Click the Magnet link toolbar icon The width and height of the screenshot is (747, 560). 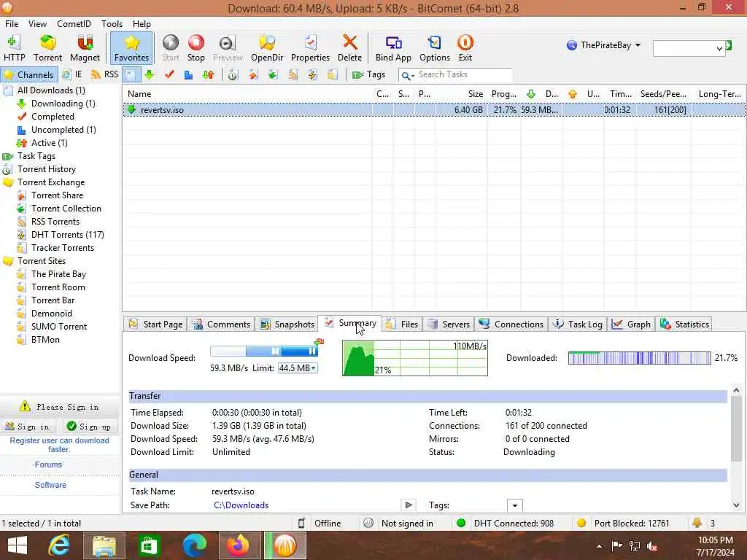85,48
